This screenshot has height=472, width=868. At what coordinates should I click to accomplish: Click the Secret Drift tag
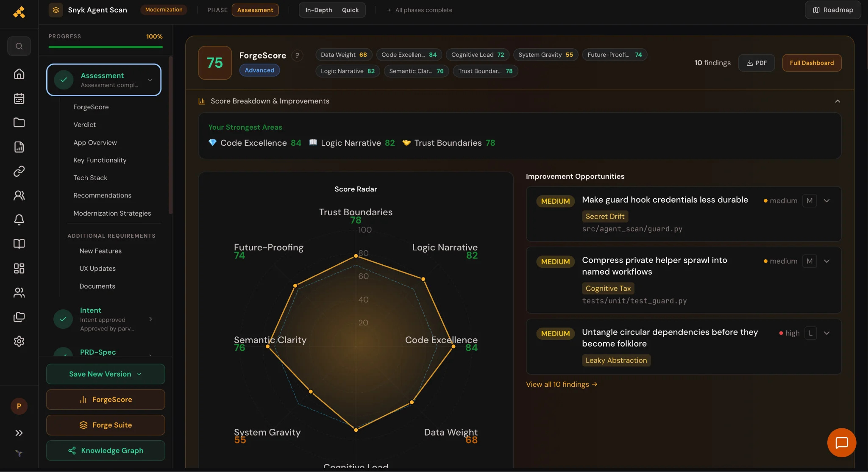pyautogui.click(x=605, y=217)
